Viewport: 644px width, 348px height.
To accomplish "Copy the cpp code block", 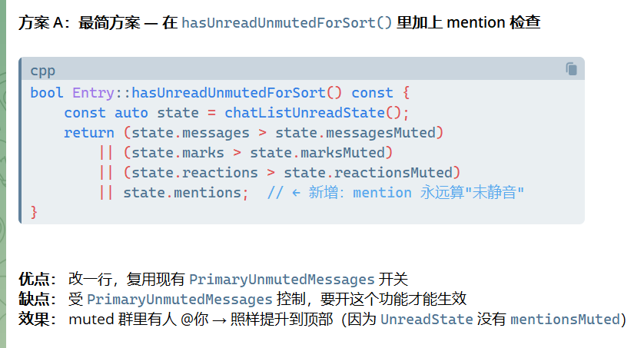I will (x=571, y=68).
